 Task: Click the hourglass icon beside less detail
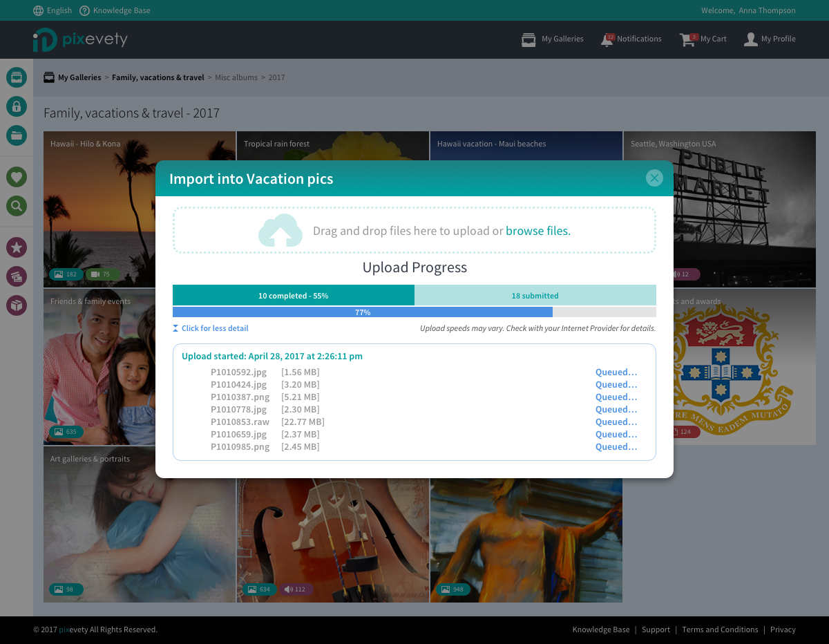[x=175, y=328]
